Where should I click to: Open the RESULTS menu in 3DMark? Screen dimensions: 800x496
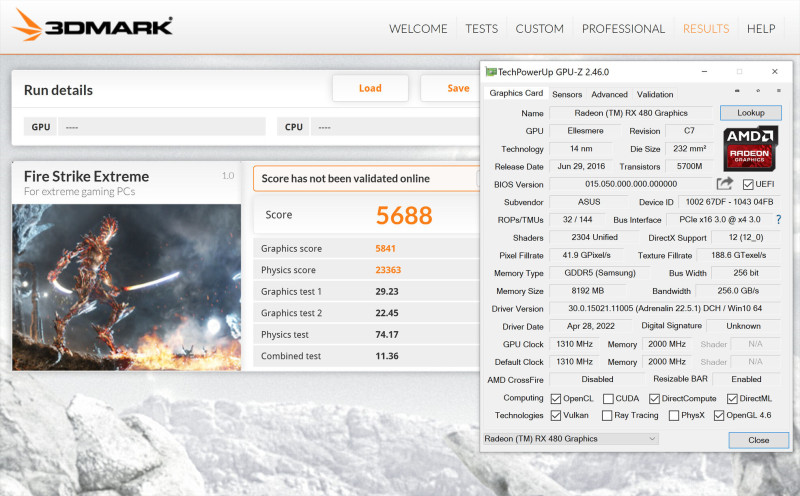[x=706, y=29]
